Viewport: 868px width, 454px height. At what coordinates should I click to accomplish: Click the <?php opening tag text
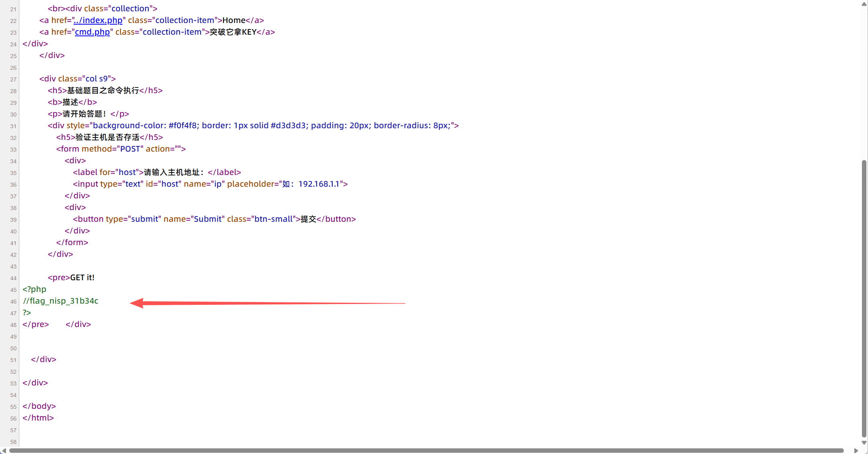pos(35,289)
